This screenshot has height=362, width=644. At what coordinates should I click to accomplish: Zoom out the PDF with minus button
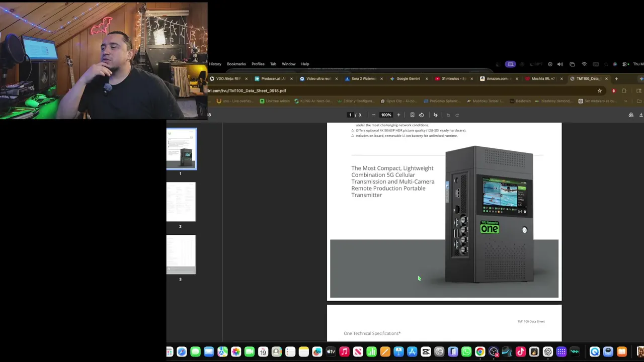pos(373,115)
